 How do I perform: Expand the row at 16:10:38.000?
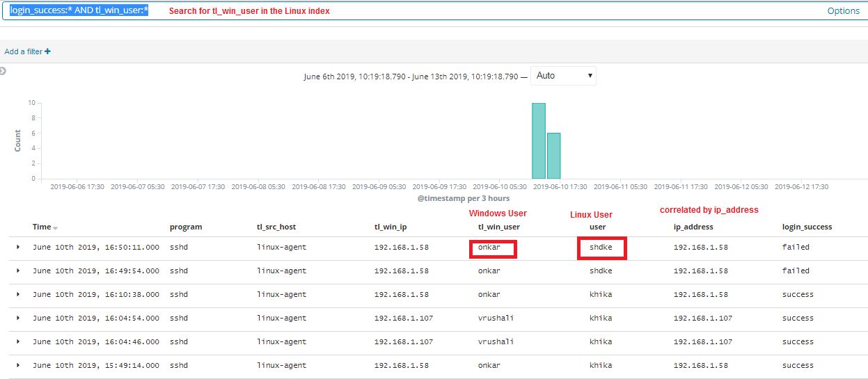18,295
